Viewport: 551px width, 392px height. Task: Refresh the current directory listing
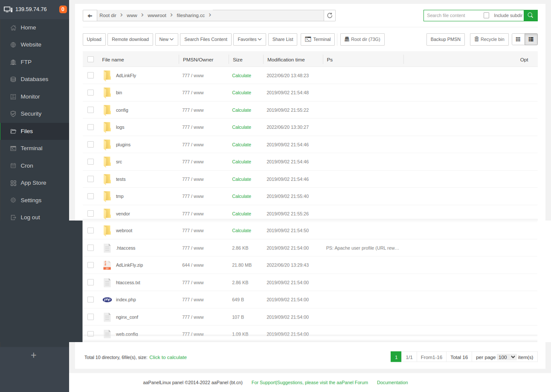pyautogui.click(x=329, y=16)
